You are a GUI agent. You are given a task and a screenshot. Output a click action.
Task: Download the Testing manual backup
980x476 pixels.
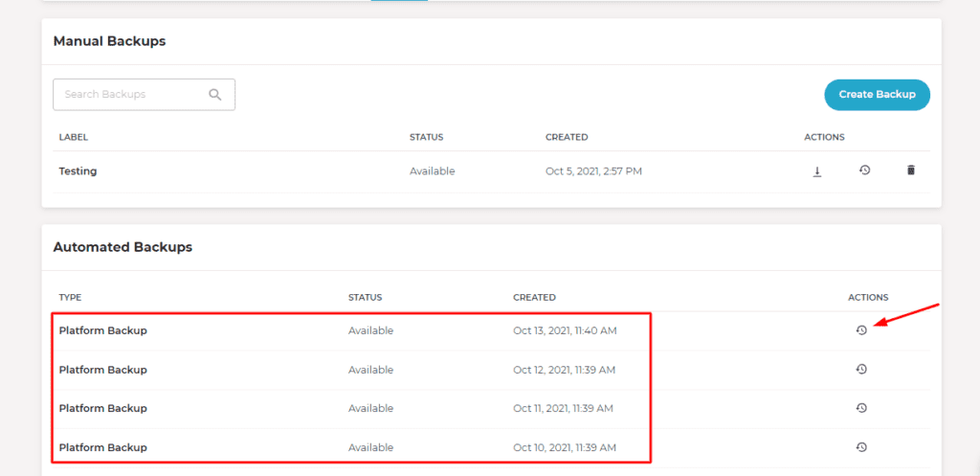pos(817,171)
